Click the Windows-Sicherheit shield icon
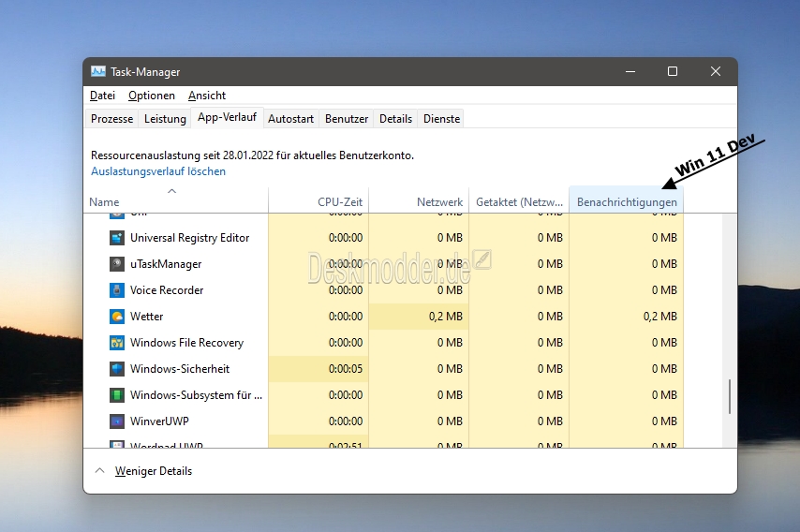The width and height of the screenshot is (800, 532). [117, 369]
